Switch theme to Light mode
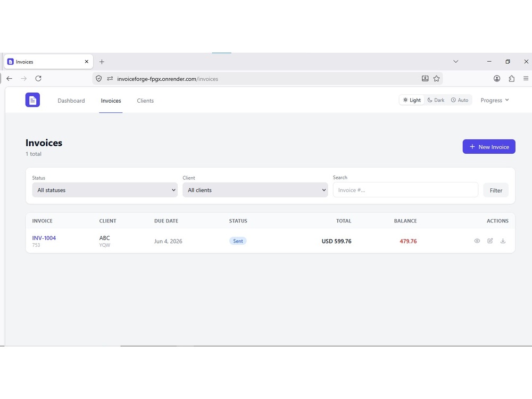532x399 pixels. click(x=412, y=100)
